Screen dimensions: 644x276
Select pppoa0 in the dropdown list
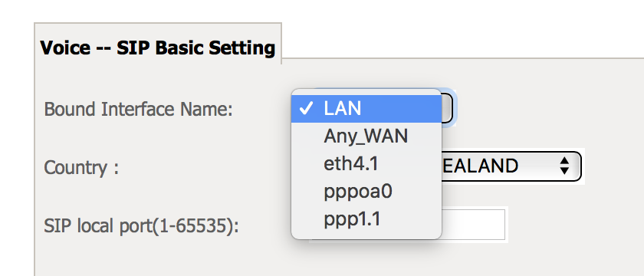(366, 192)
